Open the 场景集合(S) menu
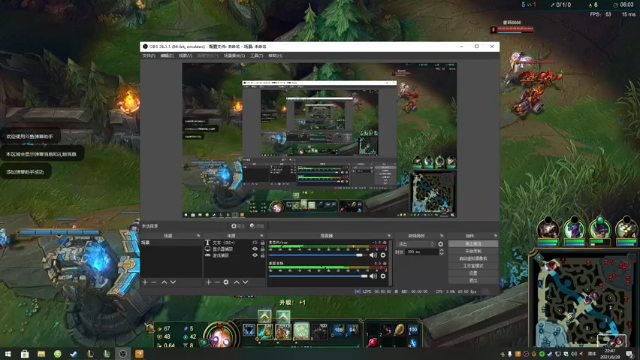 [234, 56]
